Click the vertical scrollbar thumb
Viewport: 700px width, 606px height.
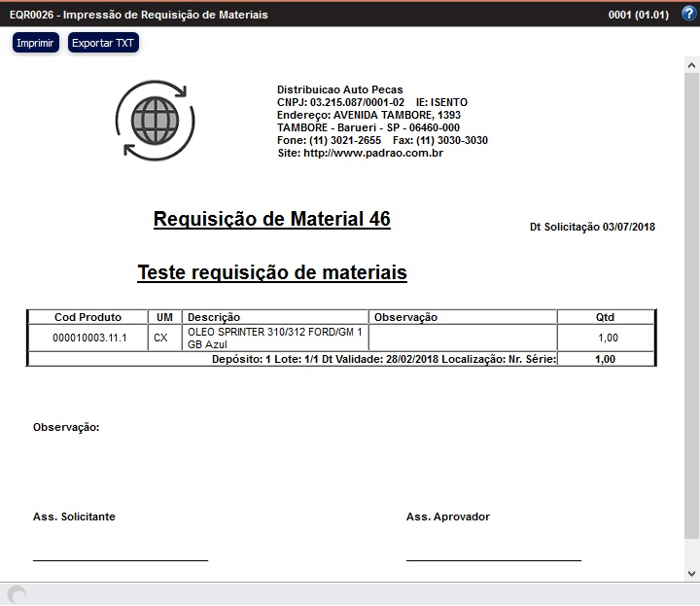tap(691, 305)
